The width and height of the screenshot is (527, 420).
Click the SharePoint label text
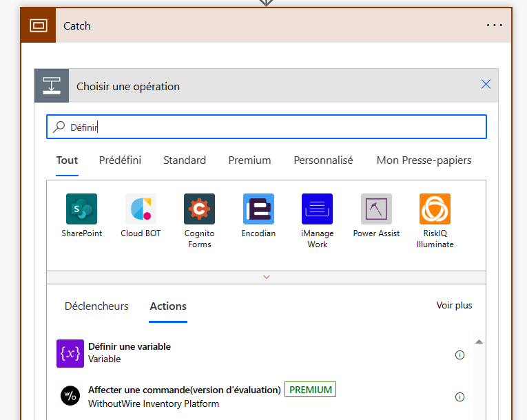coord(82,233)
